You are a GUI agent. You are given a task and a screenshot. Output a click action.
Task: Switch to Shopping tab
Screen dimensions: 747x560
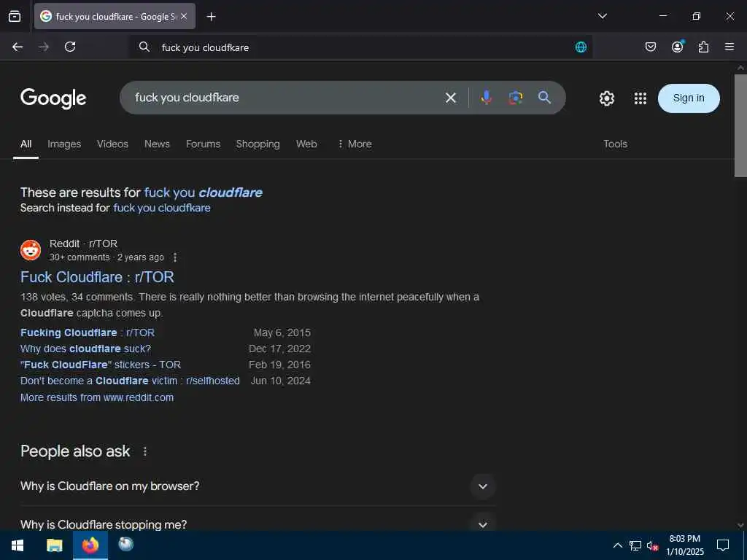258,144
